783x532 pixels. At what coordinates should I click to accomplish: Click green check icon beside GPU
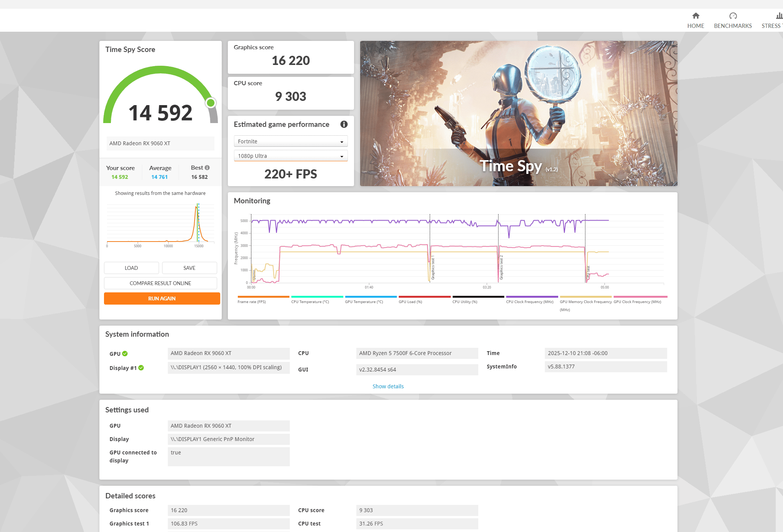(x=125, y=354)
